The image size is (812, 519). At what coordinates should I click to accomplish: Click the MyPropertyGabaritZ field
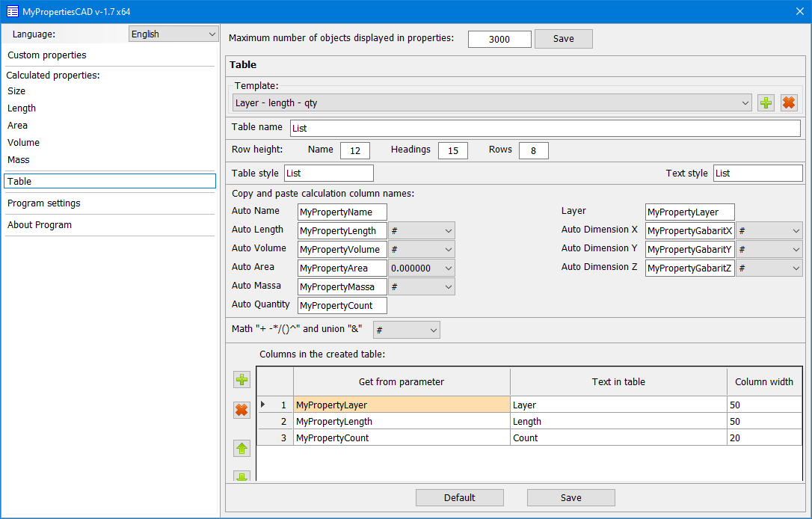pyautogui.click(x=690, y=268)
